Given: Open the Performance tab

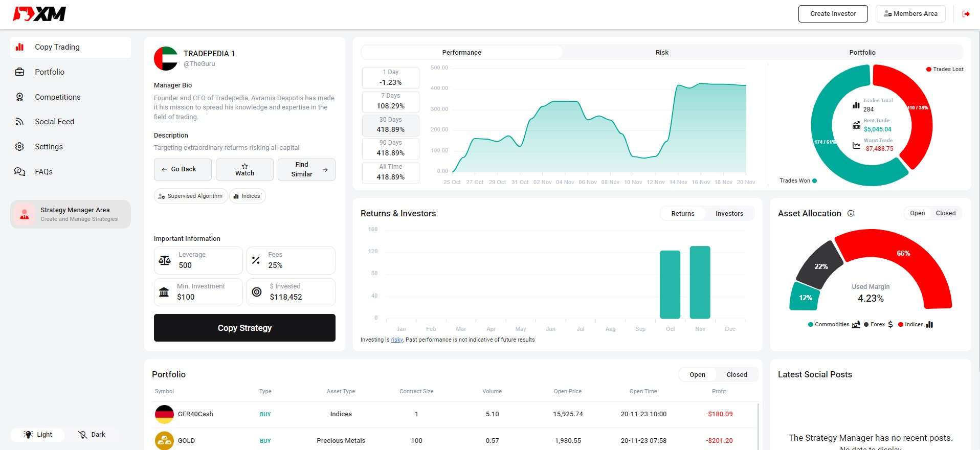Looking at the screenshot, I should [461, 52].
